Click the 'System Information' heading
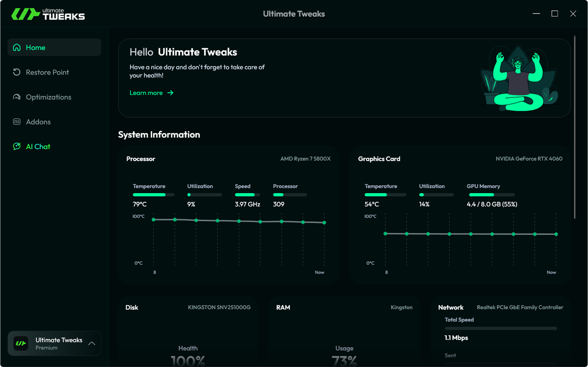Viewport: 588px width, 367px height. 159,135
